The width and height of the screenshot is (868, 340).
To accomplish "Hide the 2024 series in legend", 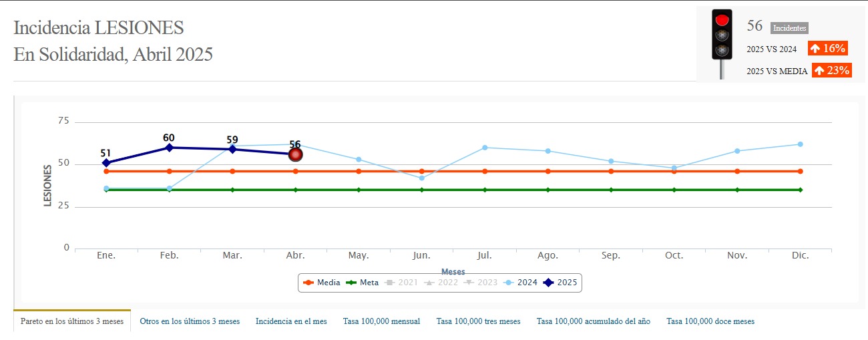I will (521, 283).
